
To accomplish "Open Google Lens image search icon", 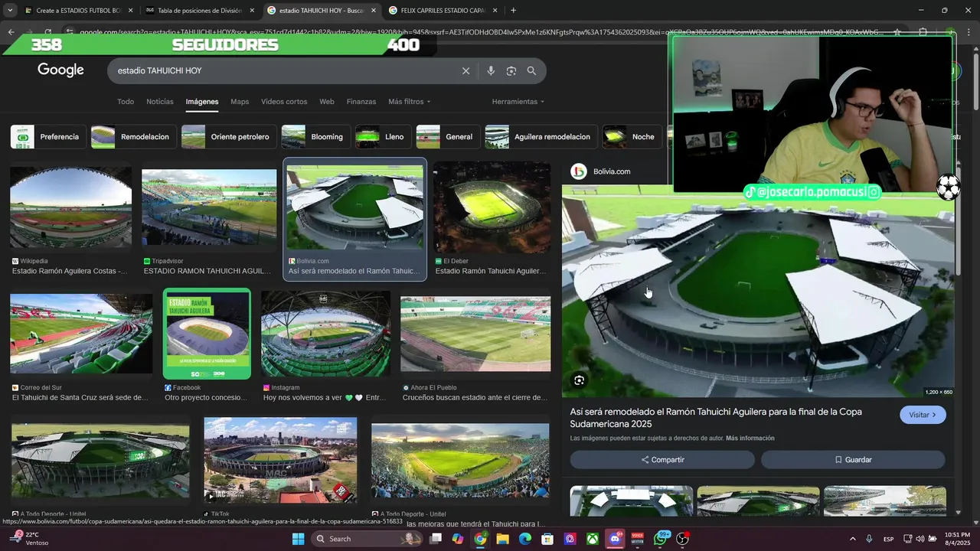I will 511,70.
